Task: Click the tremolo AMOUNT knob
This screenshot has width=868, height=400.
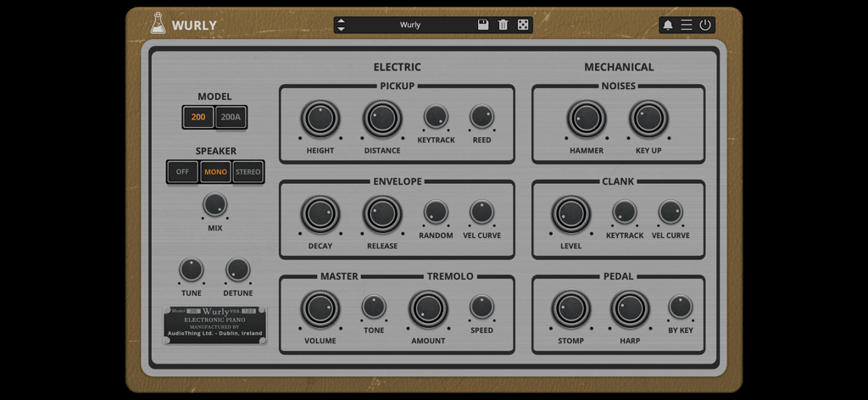Action: [x=428, y=309]
